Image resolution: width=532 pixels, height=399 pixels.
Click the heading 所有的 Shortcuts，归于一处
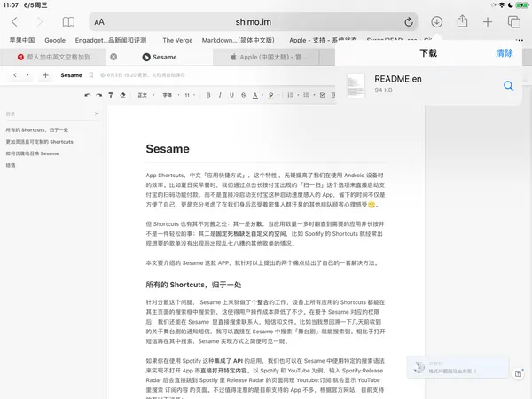click(193, 285)
